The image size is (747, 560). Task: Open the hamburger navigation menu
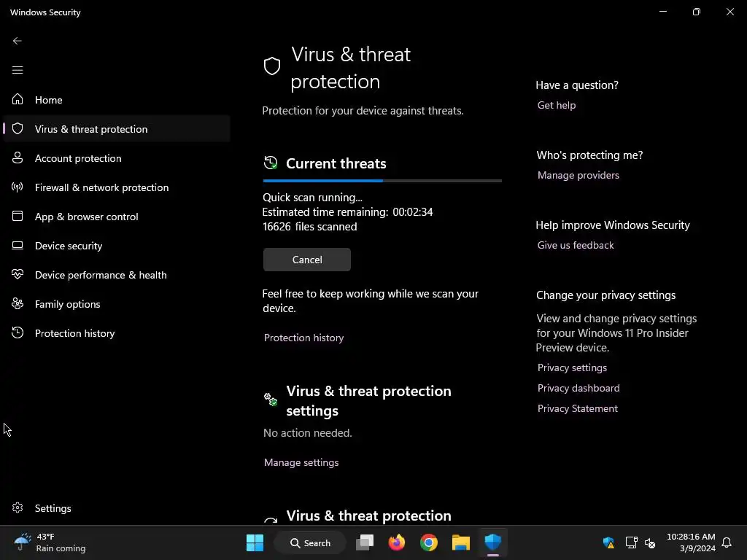18,70
